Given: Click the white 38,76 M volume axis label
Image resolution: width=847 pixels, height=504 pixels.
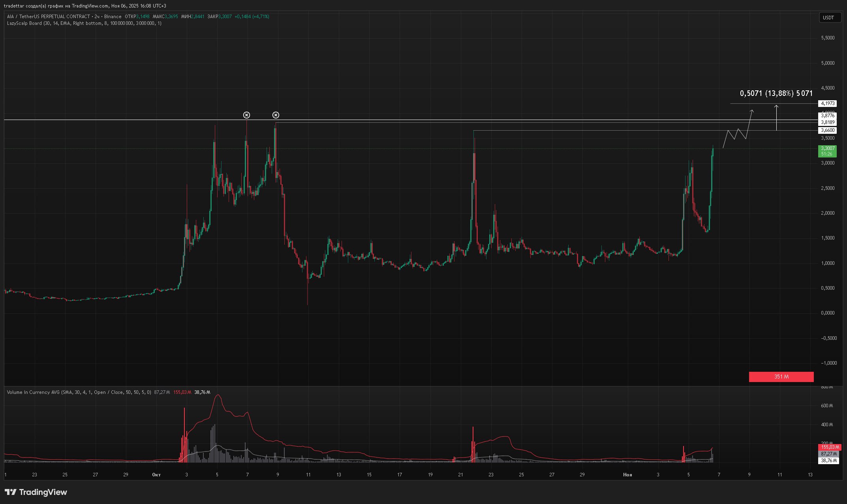Looking at the screenshot, I should pos(829,461).
